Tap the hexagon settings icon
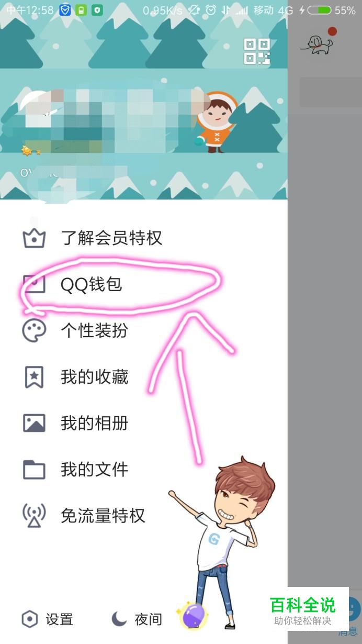This screenshot has height=644, width=362. pyautogui.click(x=30, y=619)
